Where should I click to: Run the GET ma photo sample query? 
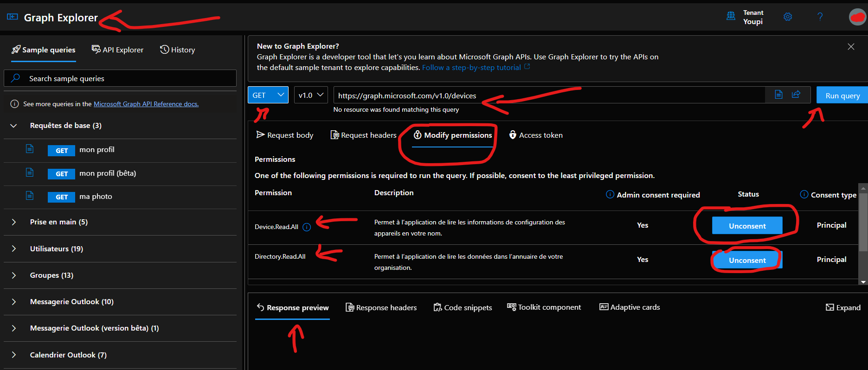pyautogui.click(x=120, y=197)
